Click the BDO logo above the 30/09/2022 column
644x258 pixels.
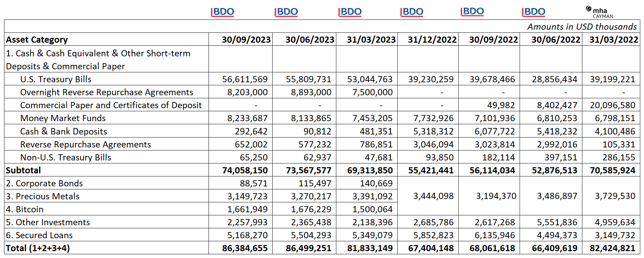[472, 12]
